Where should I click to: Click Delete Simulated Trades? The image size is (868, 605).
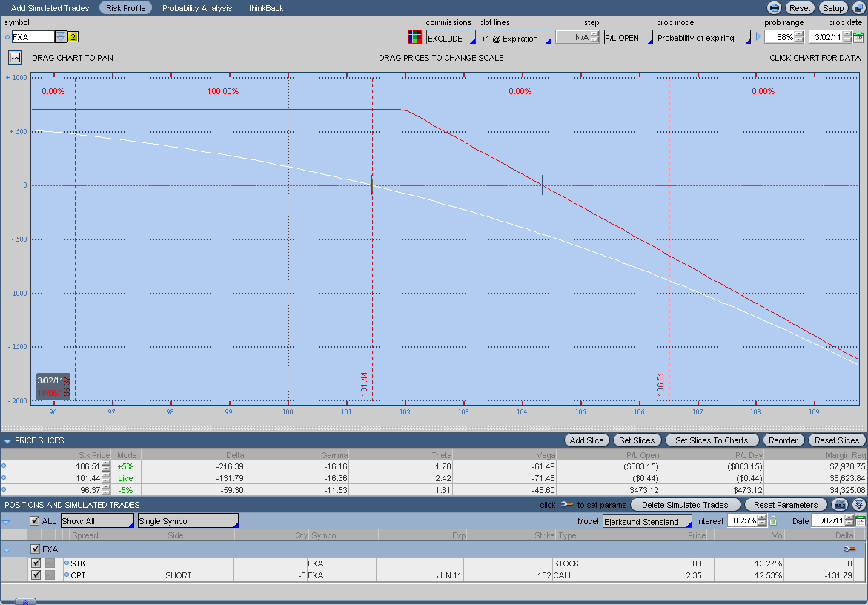(685, 505)
